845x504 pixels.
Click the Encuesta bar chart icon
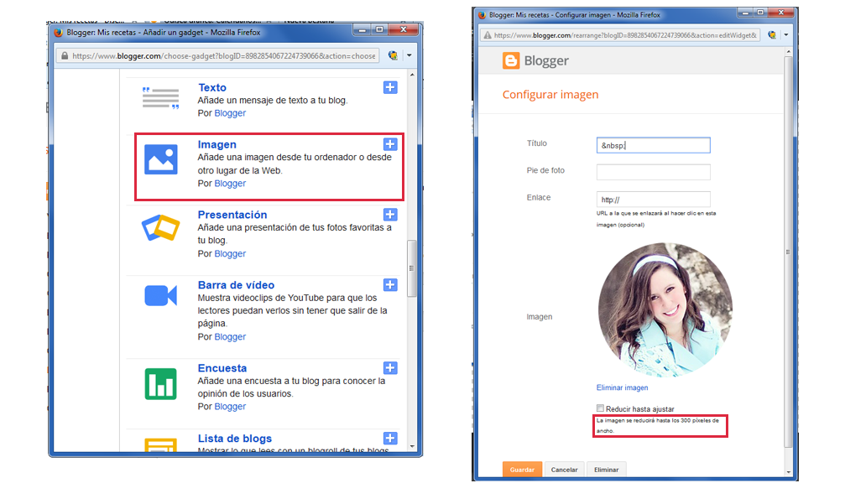pos(160,384)
